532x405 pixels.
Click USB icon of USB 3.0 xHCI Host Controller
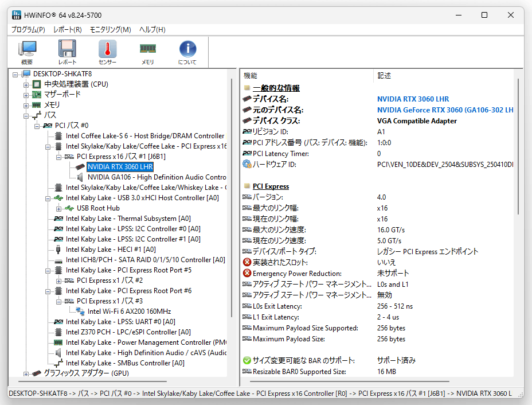coord(58,198)
